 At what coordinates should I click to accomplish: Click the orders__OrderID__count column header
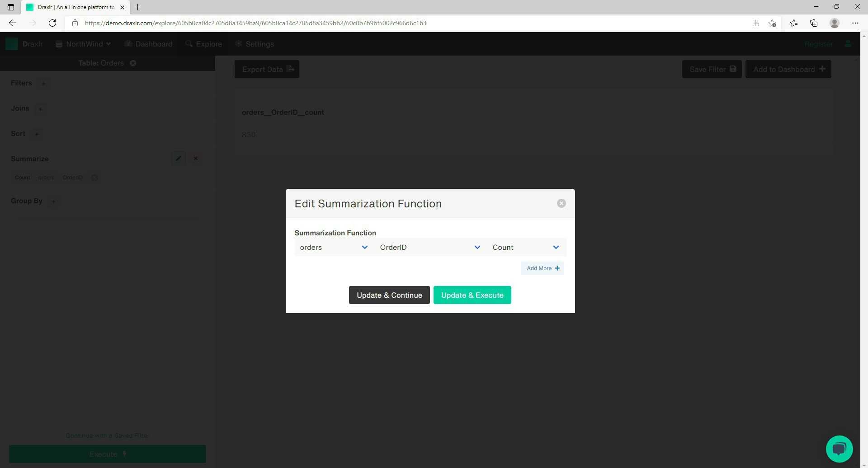tap(283, 112)
